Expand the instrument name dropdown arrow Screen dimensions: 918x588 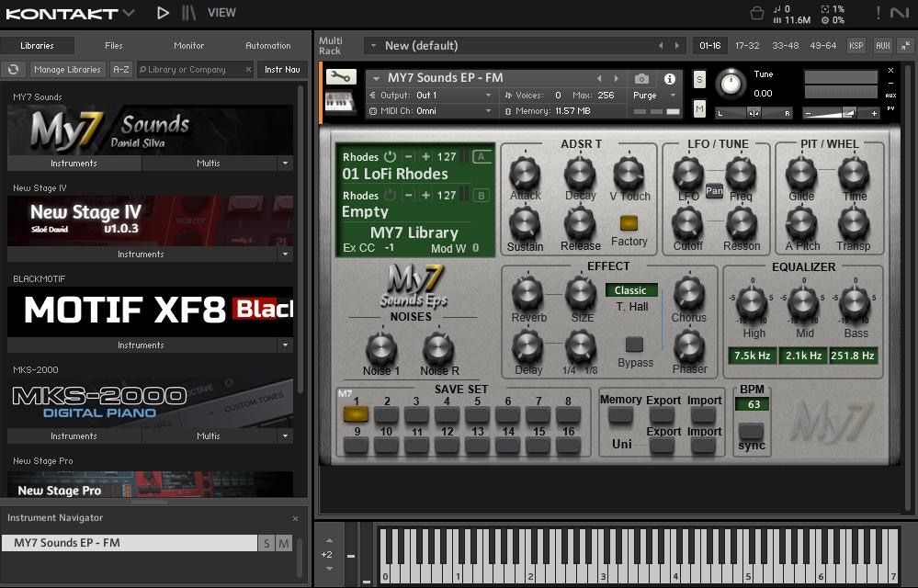click(x=377, y=78)
